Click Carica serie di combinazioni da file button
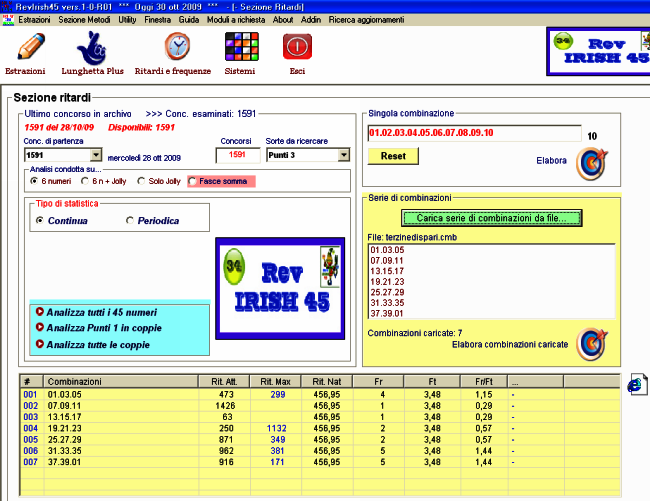The width and height of the screenshot is (650, 501). coord(492,218)
